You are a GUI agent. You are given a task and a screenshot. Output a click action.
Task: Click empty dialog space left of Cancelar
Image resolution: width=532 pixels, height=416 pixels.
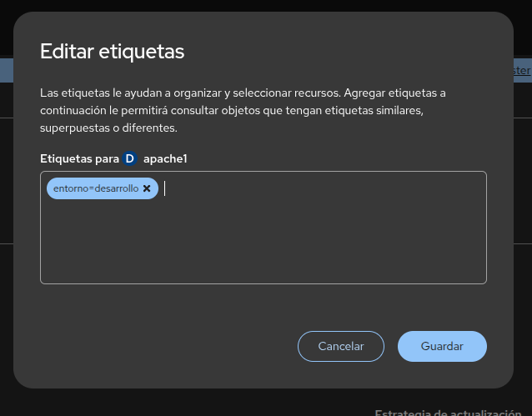tap(167, 346)
